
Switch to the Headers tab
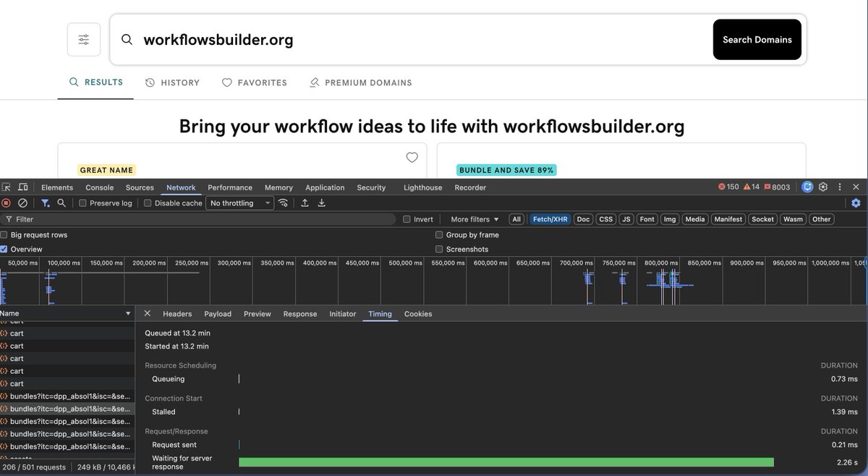coord(177,314)
